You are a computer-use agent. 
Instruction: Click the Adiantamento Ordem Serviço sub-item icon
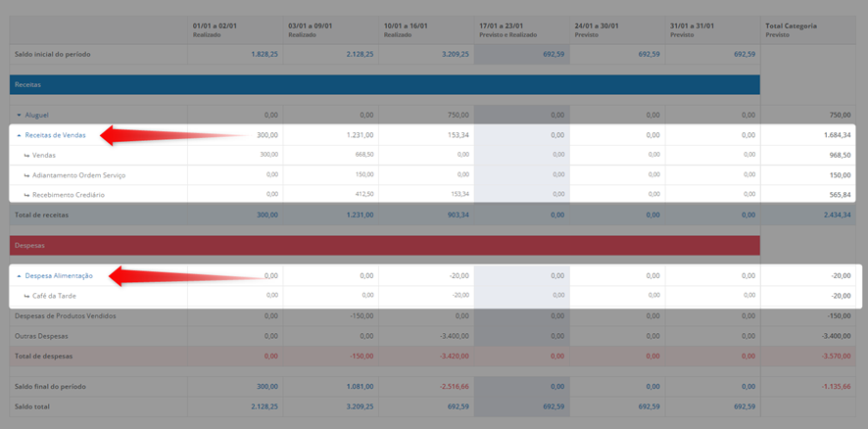(27, 175)
